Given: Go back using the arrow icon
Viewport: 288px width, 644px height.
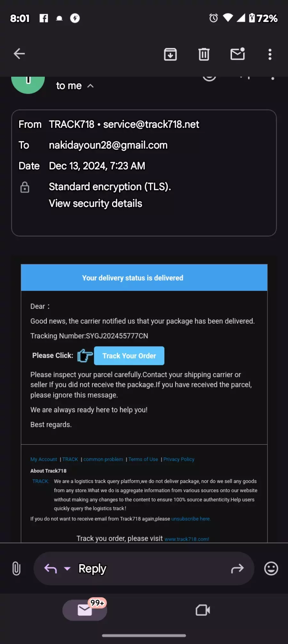Looking at the screenshot, I should pos(19,54).
